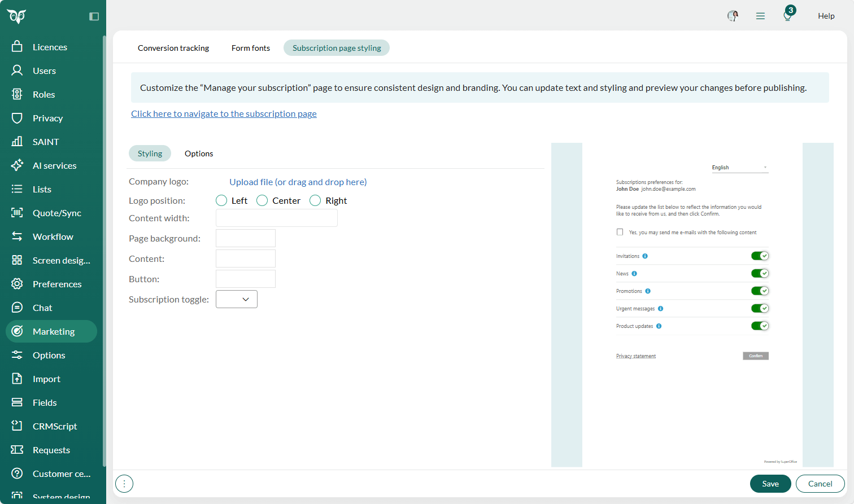This screenshot has width=854, height=504.
Task: Switch to the Conversion tracking tab
Action: [173, 48]
